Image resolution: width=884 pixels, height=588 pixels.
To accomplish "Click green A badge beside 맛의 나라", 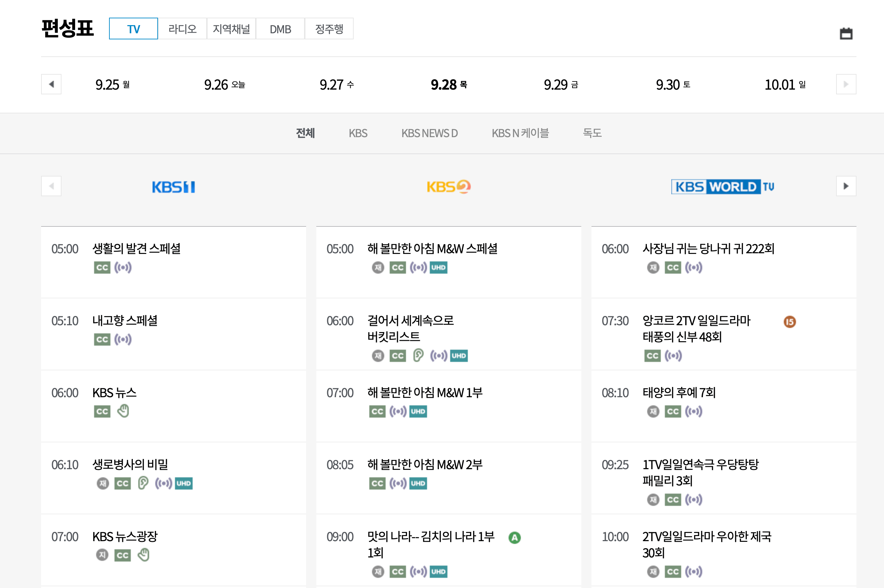I will 514,538.
